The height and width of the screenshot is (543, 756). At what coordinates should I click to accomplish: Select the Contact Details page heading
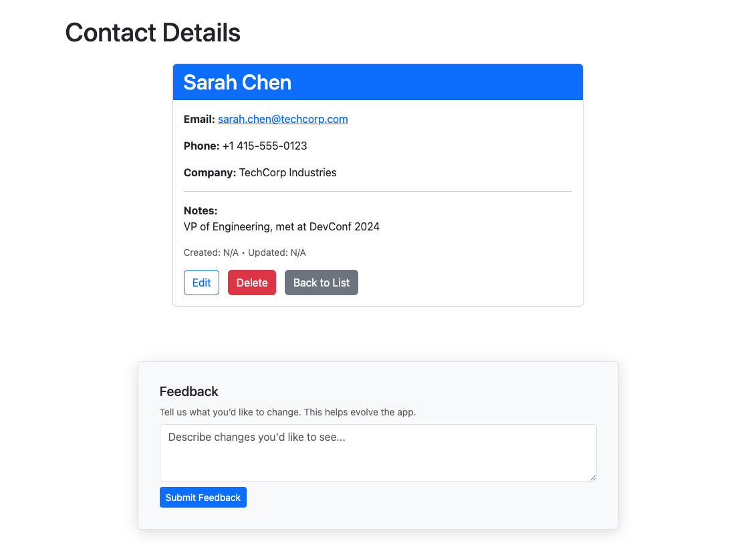153,33
